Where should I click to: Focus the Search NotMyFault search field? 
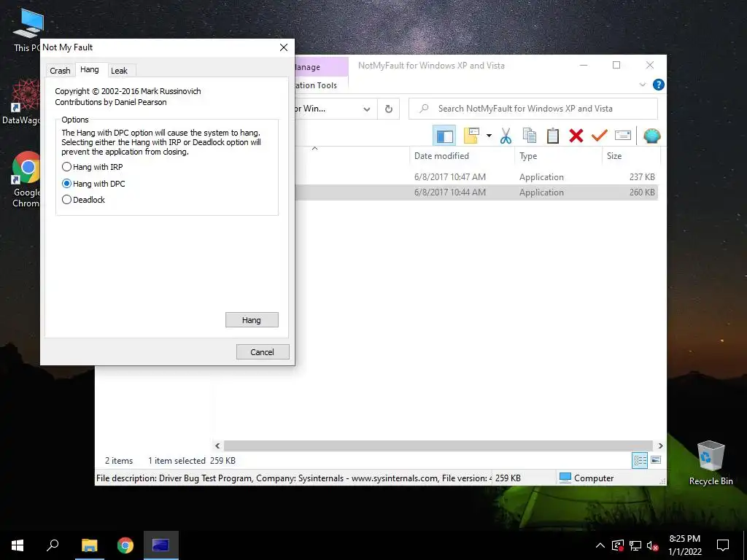tap(533, 109)
